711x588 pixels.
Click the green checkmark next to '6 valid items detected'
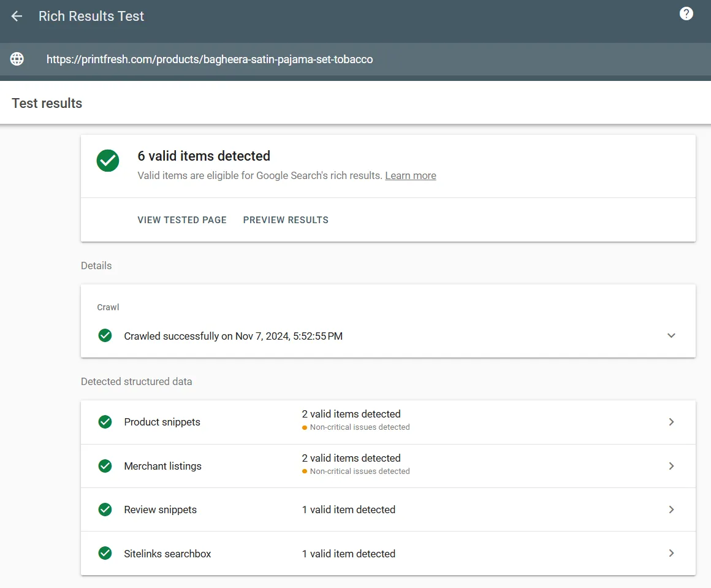[x=108, y=161]
